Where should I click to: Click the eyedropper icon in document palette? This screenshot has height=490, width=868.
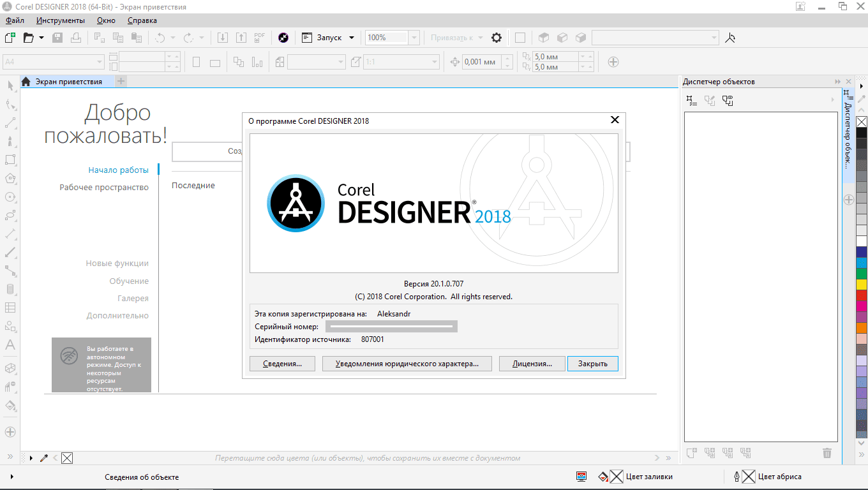44,458
